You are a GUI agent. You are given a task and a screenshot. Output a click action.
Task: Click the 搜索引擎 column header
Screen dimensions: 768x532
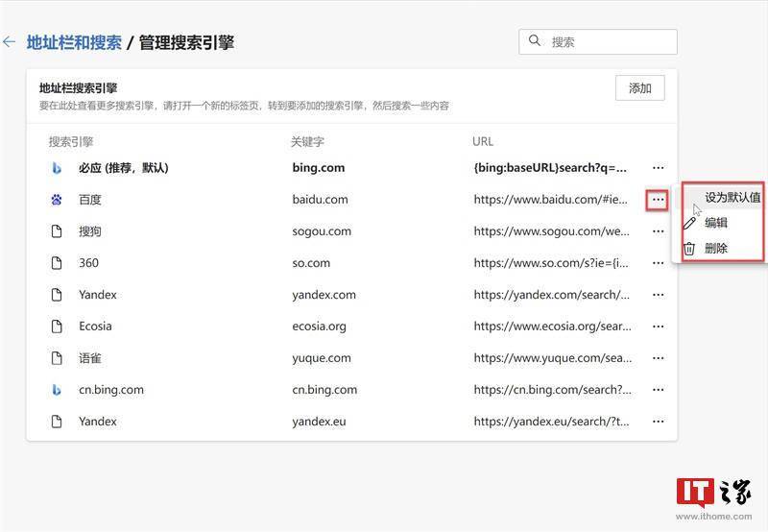coord(71,142)
